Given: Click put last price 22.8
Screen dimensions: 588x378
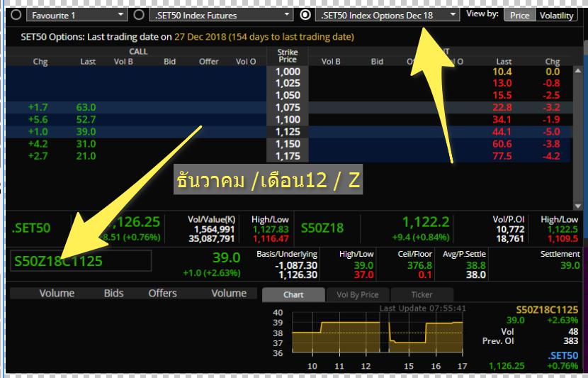Looking at the screenshot, I should point(502,107).
